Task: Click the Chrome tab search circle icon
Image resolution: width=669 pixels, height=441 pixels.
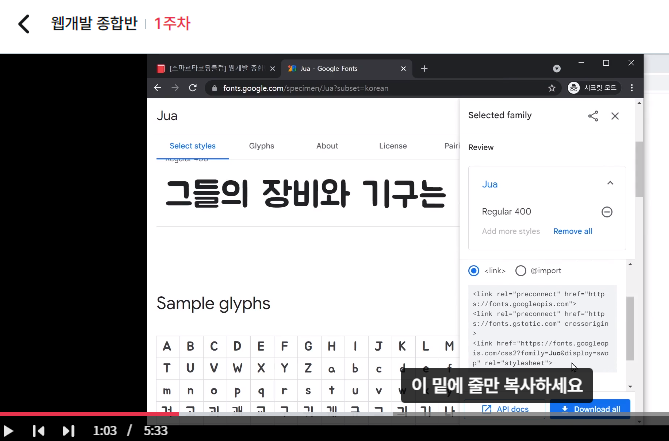Action: pos(556,68)
